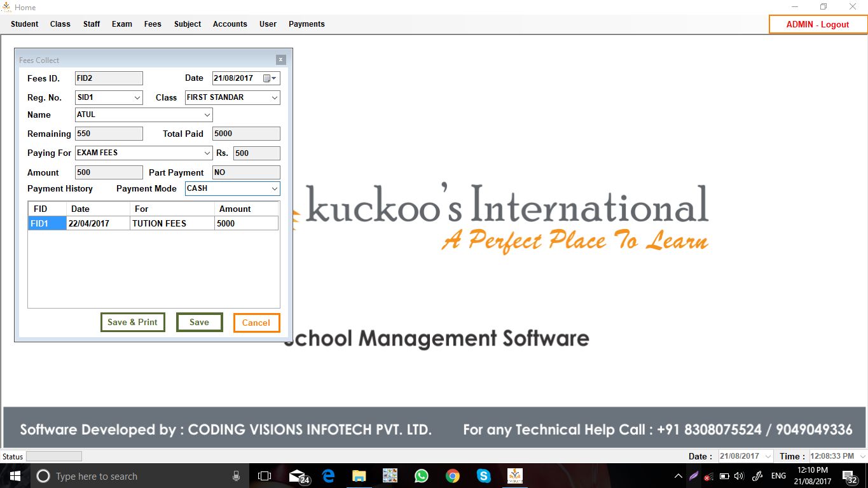Select the FID1 cell in payment history
Image resolution: width=868 pixels, height=488 pixels.
[47, 223]
